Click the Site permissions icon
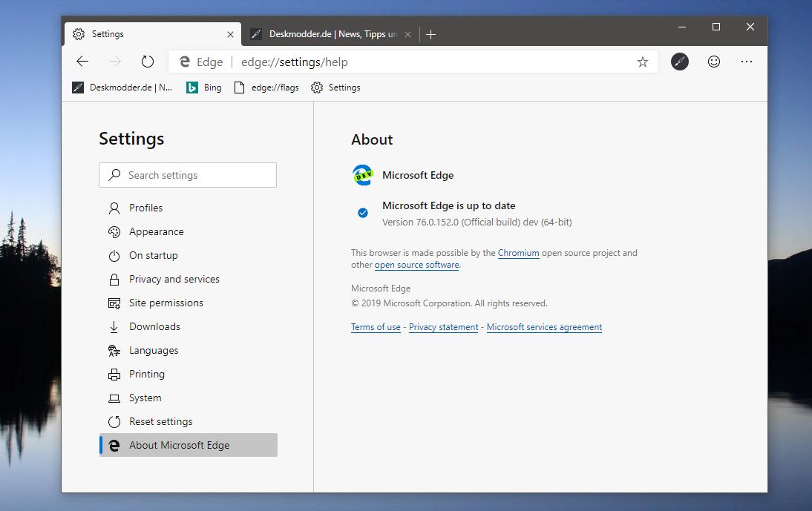The image size is (812, 511). click(x=114, y=303)
